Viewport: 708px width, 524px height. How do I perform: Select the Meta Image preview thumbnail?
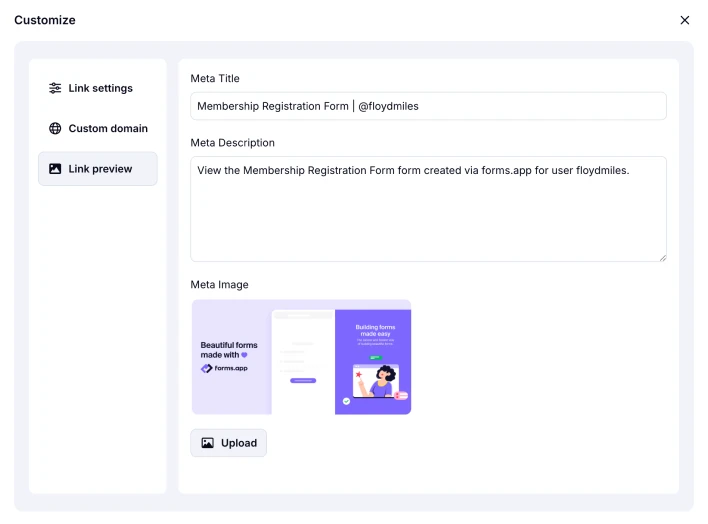[x=301, y=357]
